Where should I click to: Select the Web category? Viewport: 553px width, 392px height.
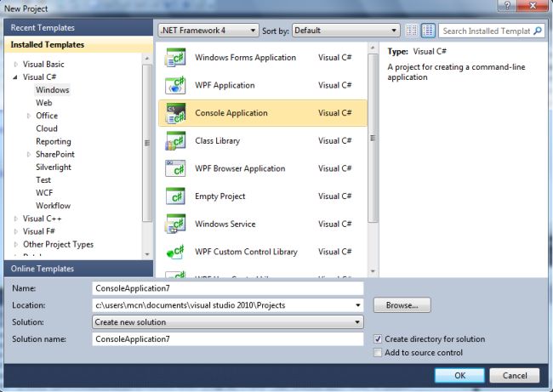tap(43, 103)
